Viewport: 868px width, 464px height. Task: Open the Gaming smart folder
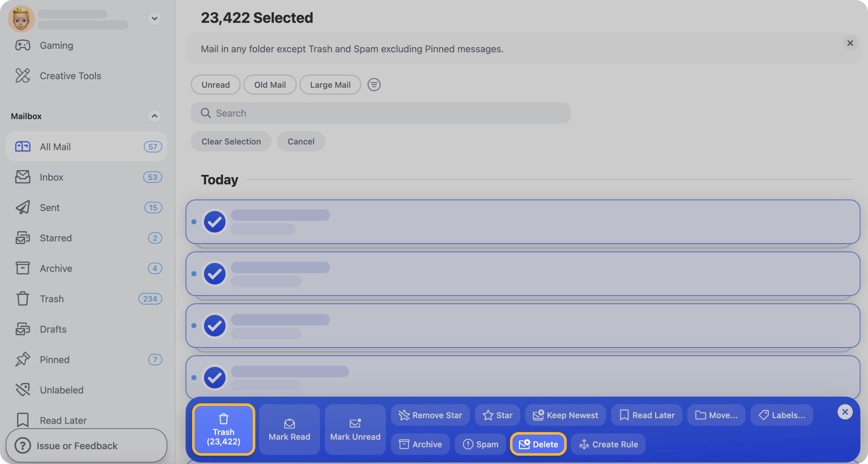pyautogui.click(x=56, y=45)
